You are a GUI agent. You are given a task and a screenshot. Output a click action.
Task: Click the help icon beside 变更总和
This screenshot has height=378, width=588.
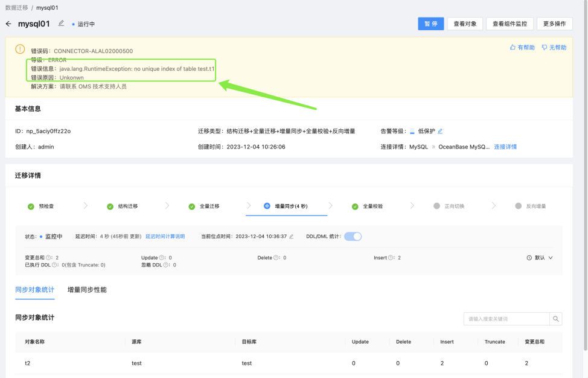pyautogui.click(x=48, y=258)
